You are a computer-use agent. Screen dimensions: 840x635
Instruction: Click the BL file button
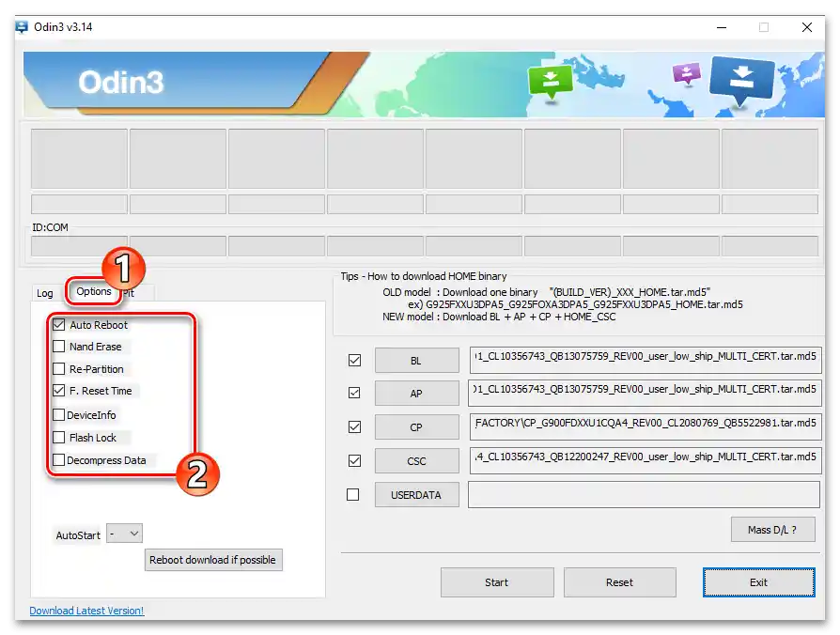point(417,361)
